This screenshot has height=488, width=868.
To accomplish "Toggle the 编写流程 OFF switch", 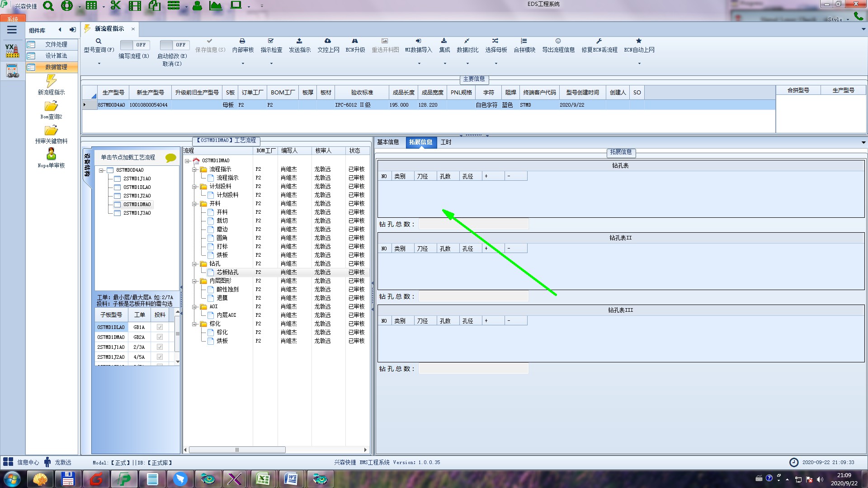I will pos(135,45).
